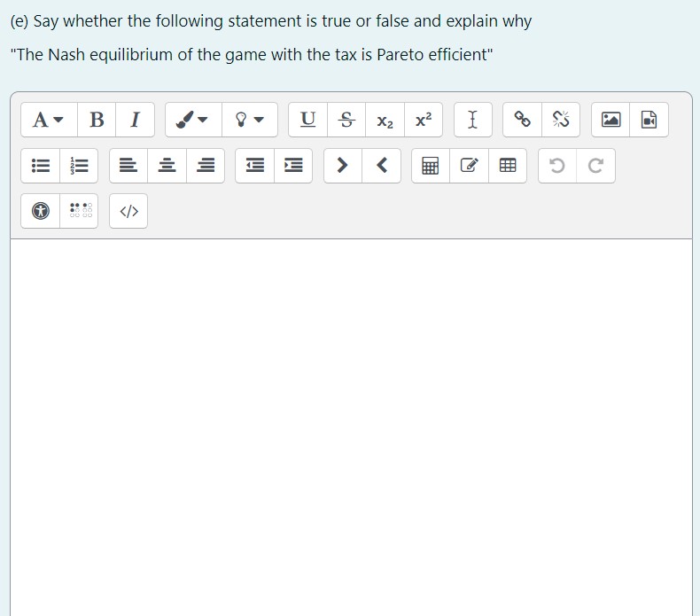Run the accessibility checker
Viewport: 700px width, 616px height.
click(x=40, y=211)
